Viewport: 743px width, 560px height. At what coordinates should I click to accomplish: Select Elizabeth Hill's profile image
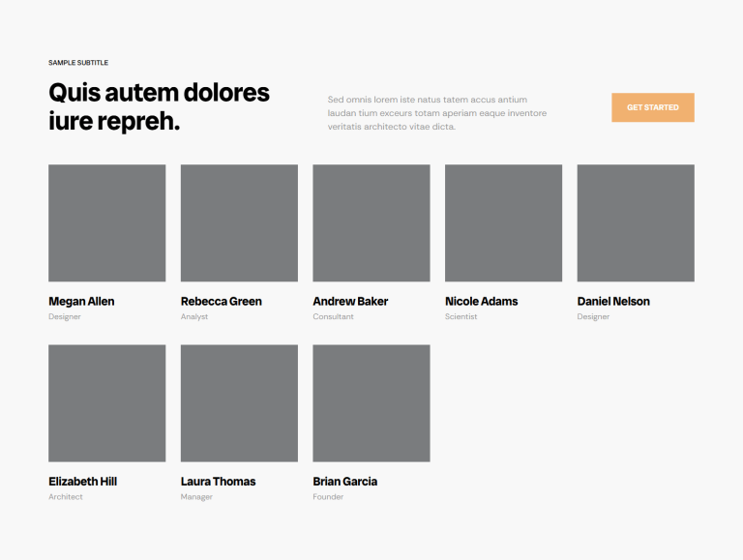click(106, 402)
